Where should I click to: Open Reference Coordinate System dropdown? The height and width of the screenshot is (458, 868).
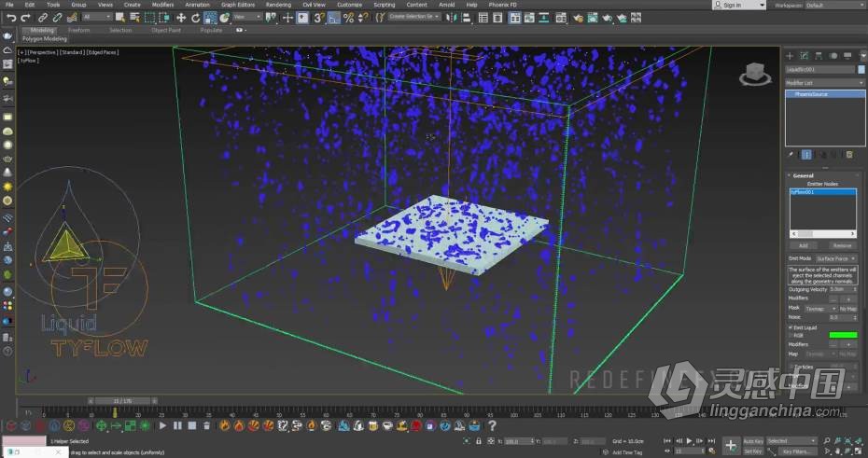[247, 18]
